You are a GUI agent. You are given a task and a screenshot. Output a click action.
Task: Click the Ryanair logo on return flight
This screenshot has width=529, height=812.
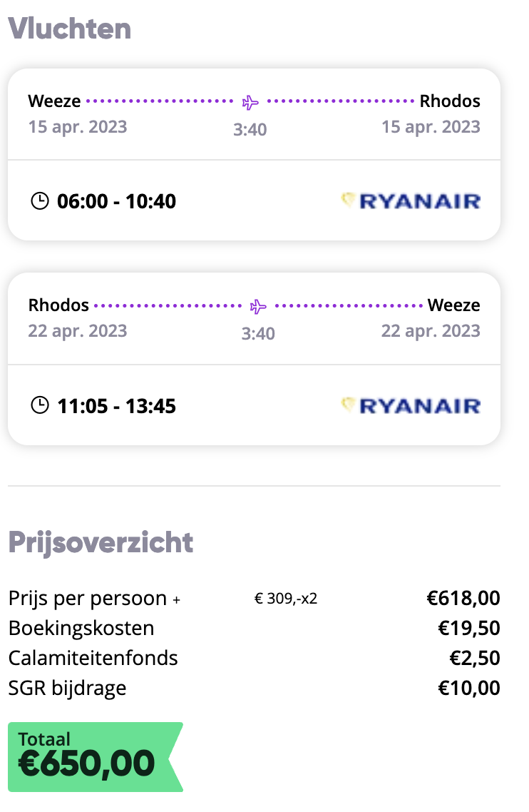tap(411, 405)
